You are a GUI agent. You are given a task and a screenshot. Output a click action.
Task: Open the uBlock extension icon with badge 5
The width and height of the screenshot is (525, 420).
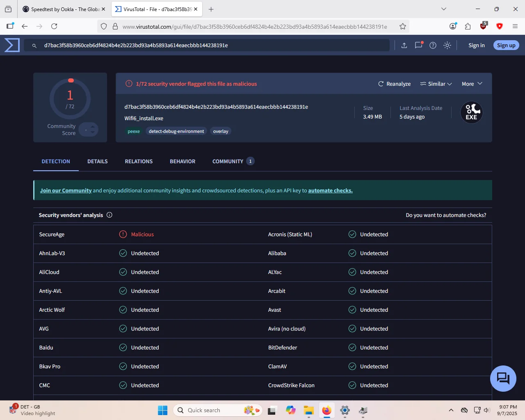484,26
